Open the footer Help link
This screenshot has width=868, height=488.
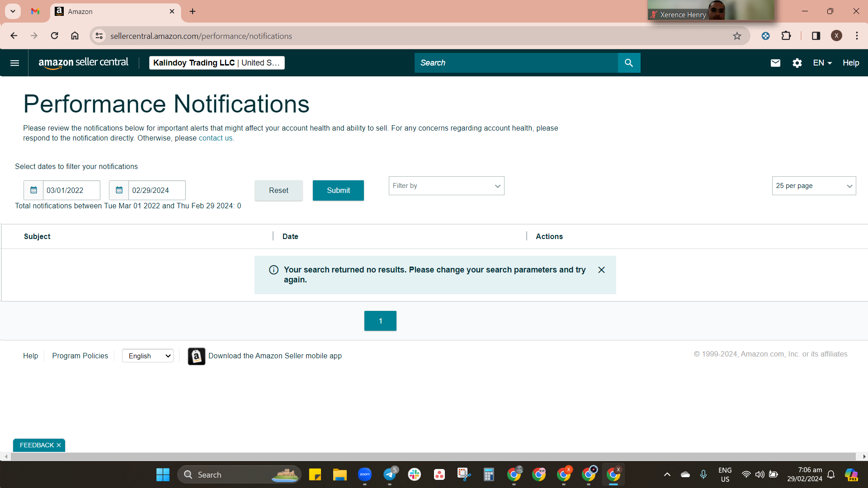coord(30,356)
